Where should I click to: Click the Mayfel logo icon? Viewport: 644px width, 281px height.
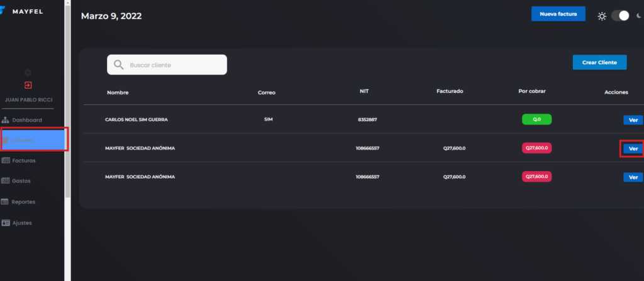click(x=3, y=11)
